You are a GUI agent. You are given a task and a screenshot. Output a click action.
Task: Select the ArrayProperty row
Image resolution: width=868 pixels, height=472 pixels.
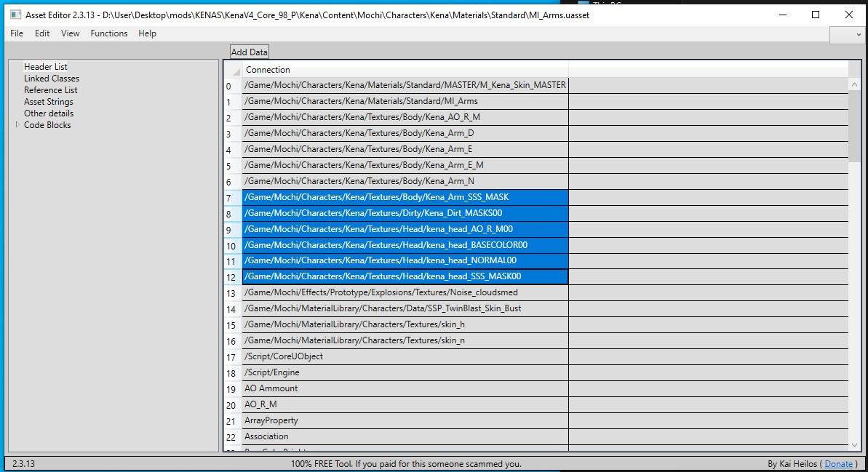[x=405, y=421]
